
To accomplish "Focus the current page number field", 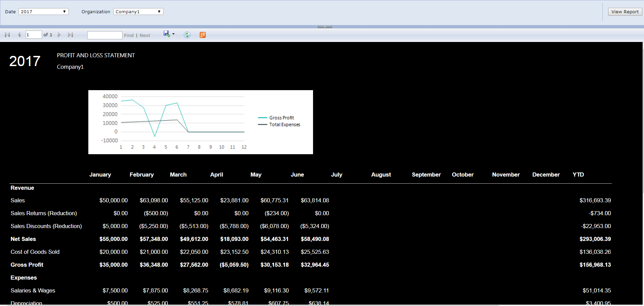I will 34,35.
